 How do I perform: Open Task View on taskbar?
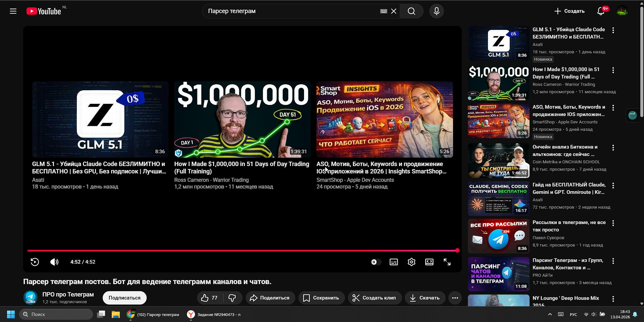point(101,314)
